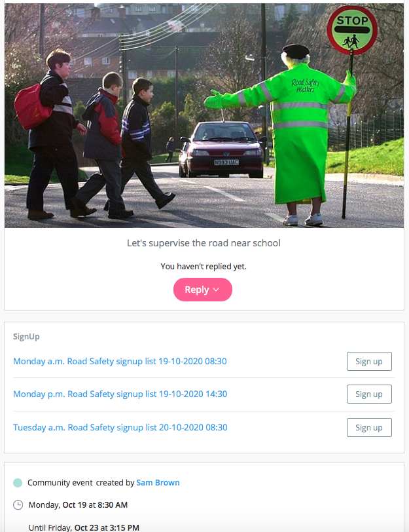Click the teal community event dot icon
The width and height of the screenshot is (409, 532).
(x=18, y=482)
